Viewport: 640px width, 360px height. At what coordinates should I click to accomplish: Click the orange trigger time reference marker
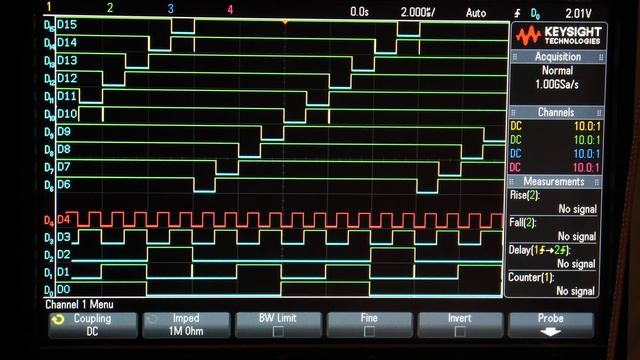(x=285, y=22)
